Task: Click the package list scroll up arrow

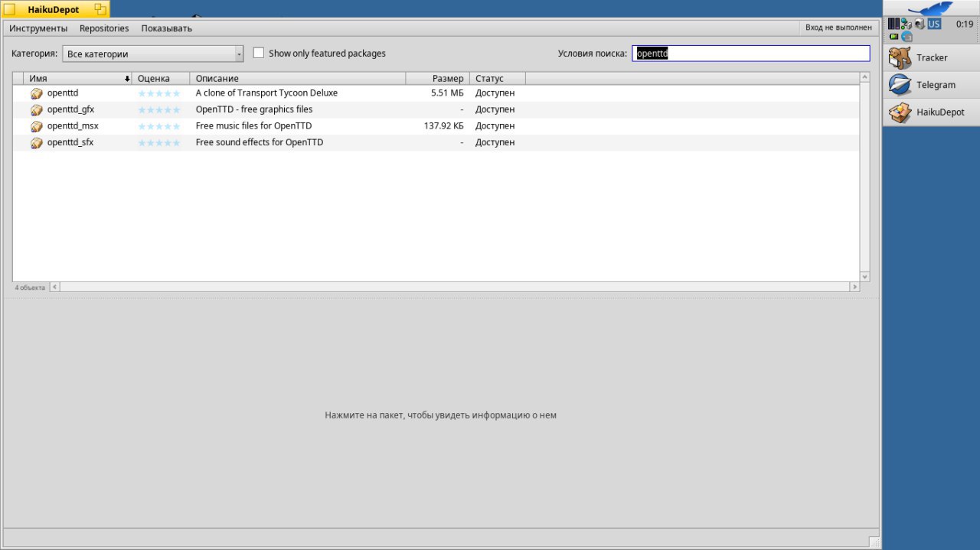Action: [865, 77]
